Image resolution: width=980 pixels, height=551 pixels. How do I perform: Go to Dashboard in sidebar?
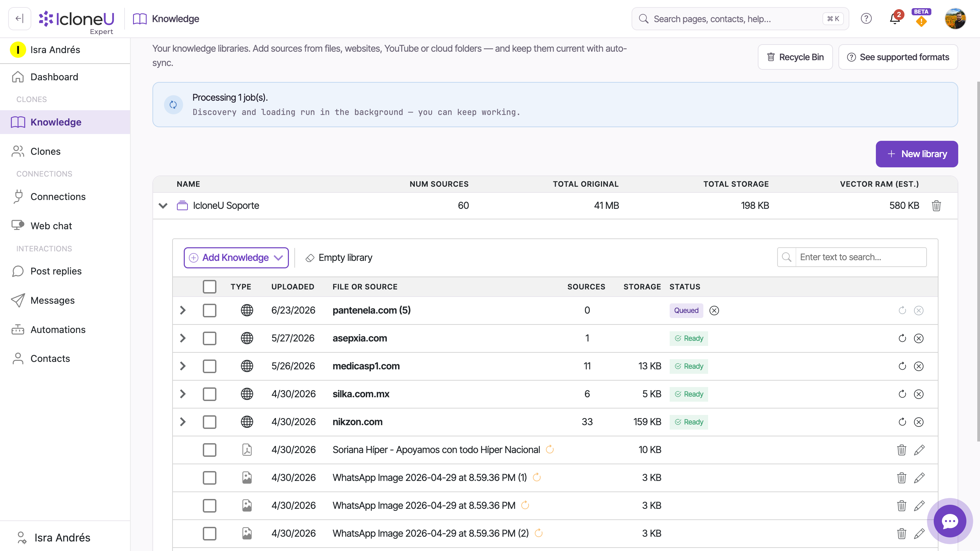[x=65, y=77]
